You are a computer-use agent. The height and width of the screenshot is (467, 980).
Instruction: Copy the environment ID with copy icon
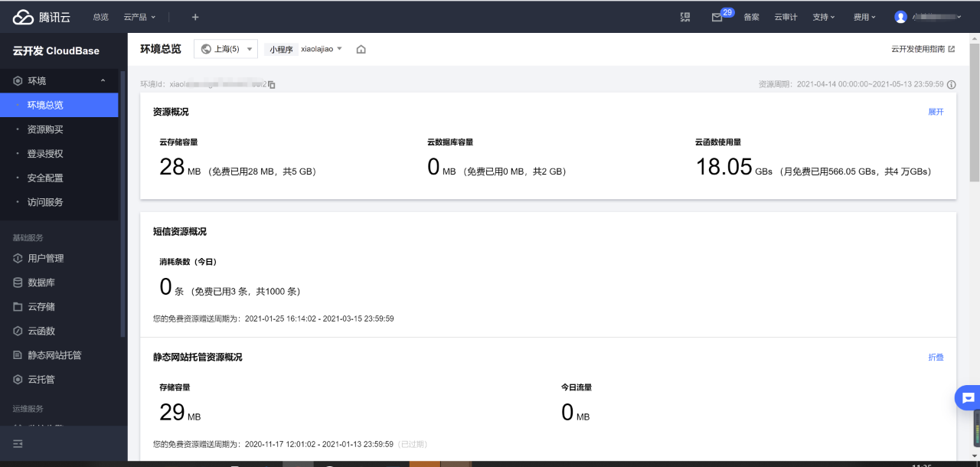(x=272, y=84)
